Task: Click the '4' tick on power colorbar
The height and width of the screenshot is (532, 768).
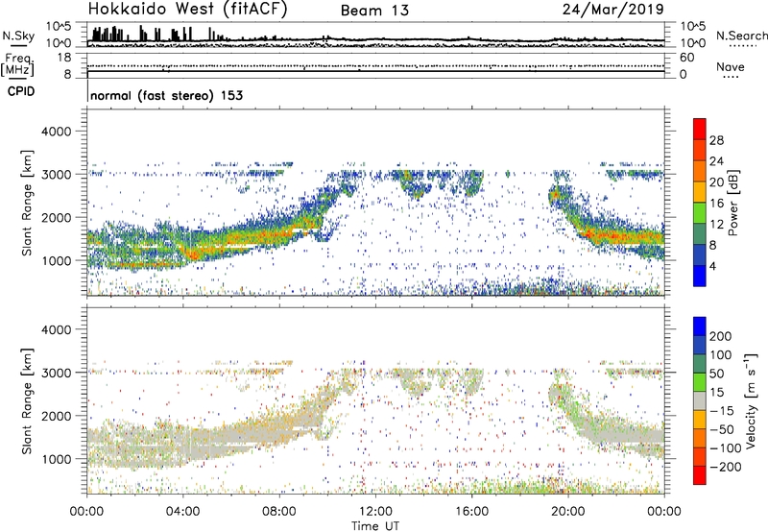Action: tap(713, 267)
